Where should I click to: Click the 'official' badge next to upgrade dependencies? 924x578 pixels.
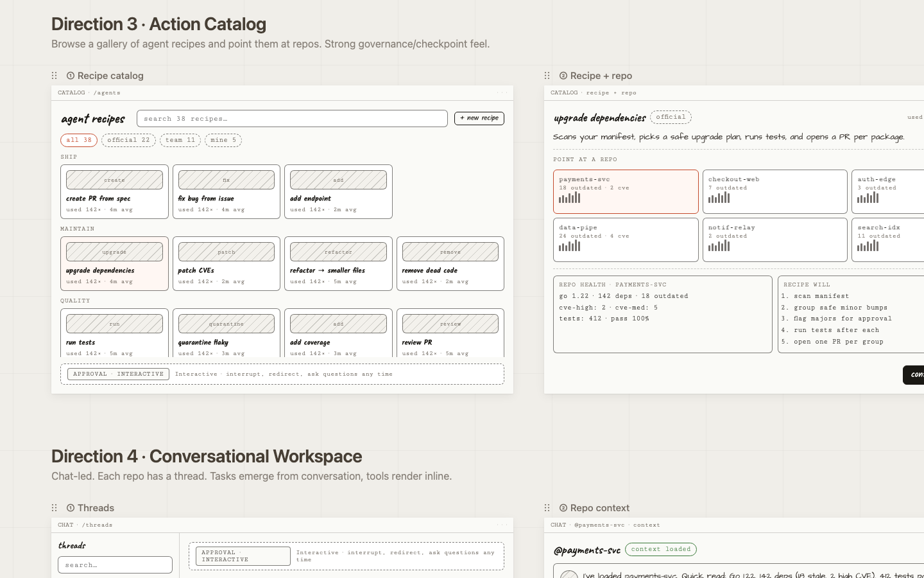[x=671, y=117]
